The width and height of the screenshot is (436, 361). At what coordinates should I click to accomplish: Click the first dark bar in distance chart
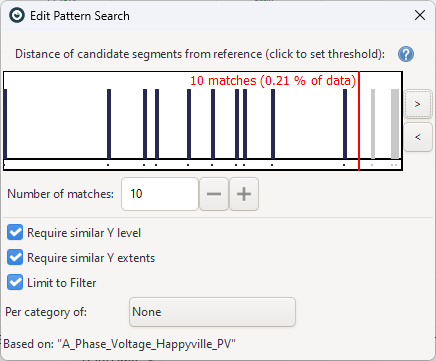[x=5, y=124]
